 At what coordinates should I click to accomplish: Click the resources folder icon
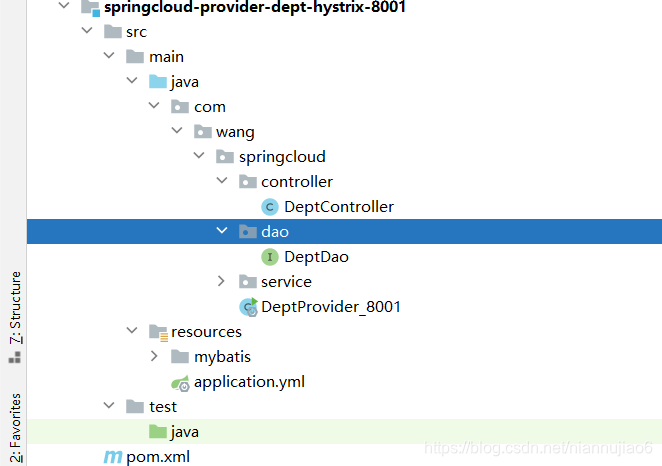click(x=159, y=332)
